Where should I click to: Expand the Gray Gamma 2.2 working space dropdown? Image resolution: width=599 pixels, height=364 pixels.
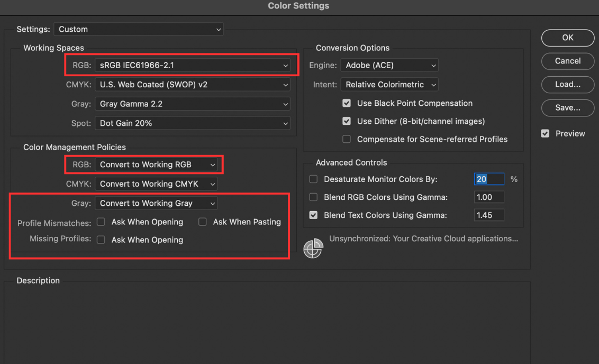pyautogui.click(x=193, y=104)
